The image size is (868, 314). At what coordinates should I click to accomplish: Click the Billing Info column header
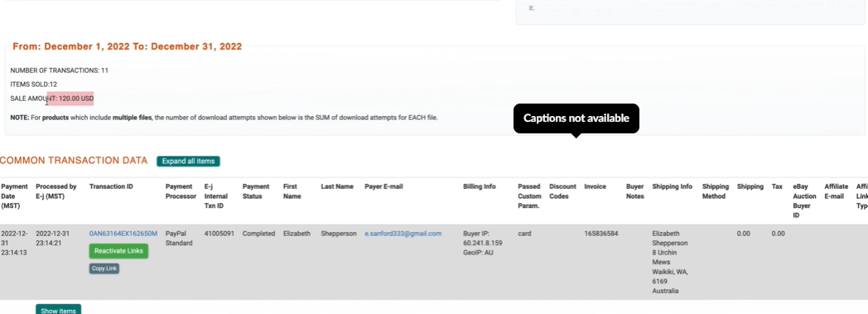pyautogui.click(x=480, y=186)
